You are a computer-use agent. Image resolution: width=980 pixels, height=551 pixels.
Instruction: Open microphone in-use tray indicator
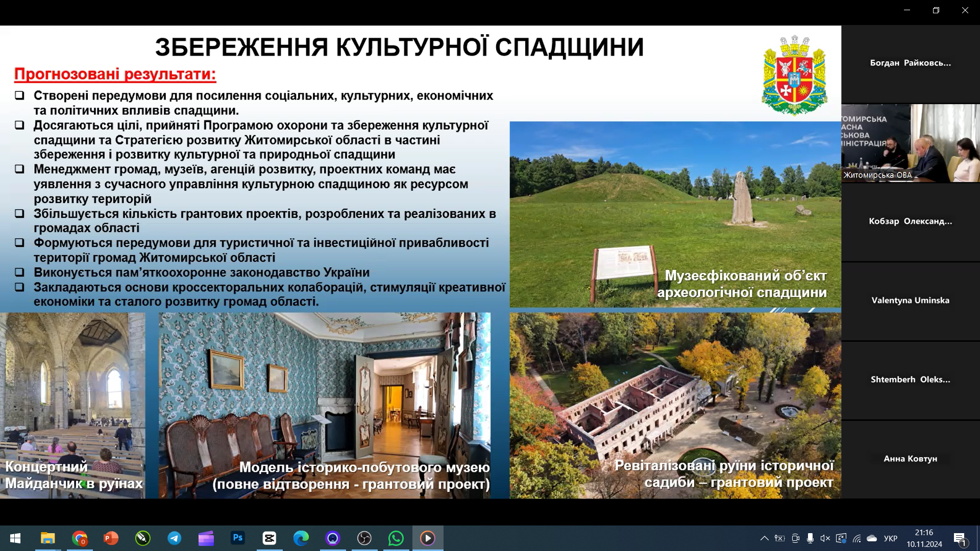(x=810, y=538)
